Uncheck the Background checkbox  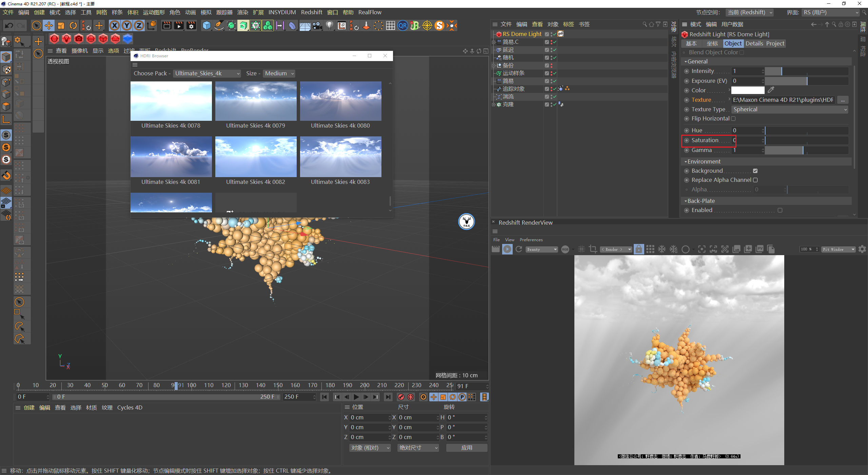pyautogui.click(x=755, y=171)
